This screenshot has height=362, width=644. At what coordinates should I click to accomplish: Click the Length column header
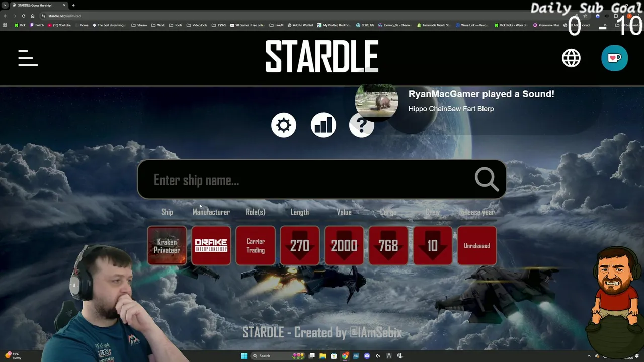tap(300, 212)
